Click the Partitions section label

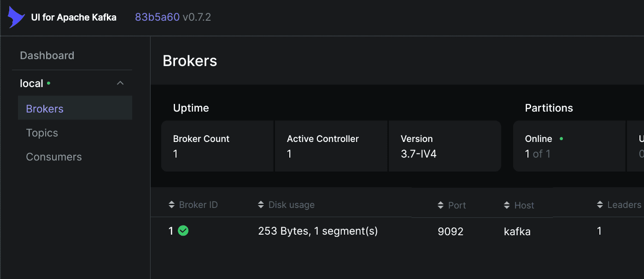pyautogui.click(x=549, y=108)
